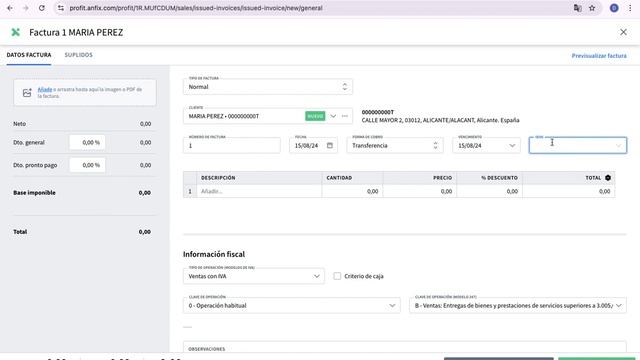Click the Añade link to upload file
The image size is (640, 360).
click(44, 89)
